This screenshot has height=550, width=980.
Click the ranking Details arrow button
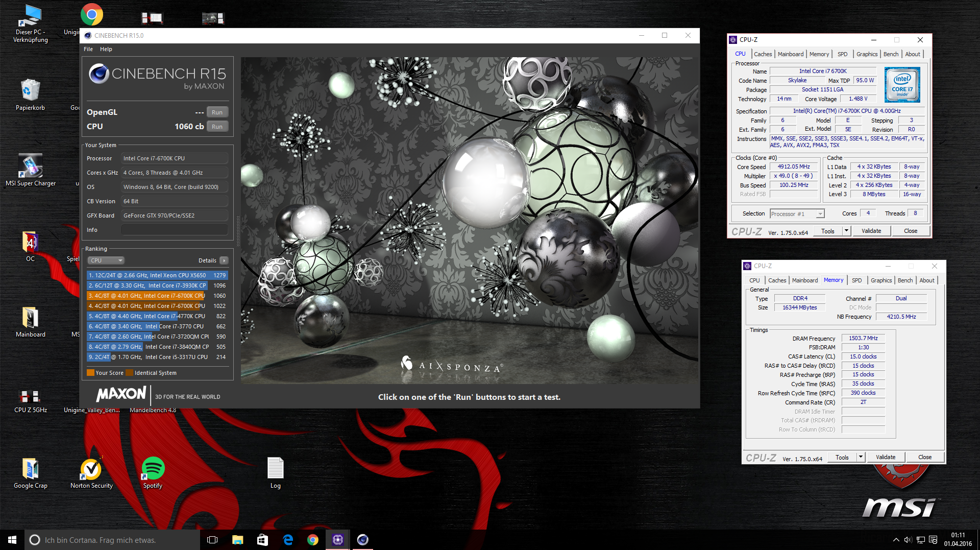tap(224, 260)
